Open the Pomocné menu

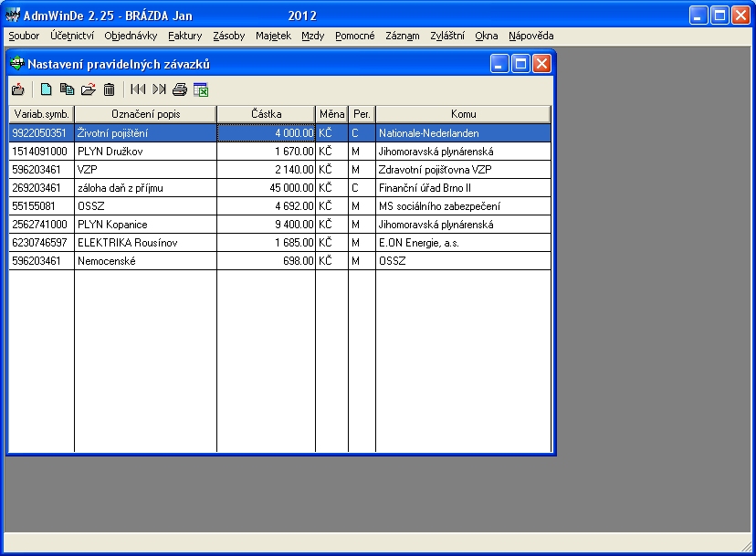tap(355, 36)
